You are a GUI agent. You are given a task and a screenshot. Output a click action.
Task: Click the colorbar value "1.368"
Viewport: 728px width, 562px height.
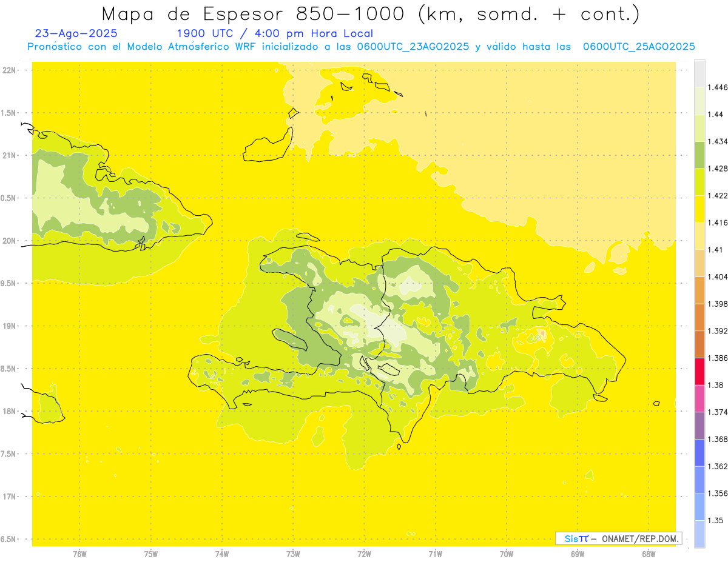pyautogui.click(x=718, y=439)
